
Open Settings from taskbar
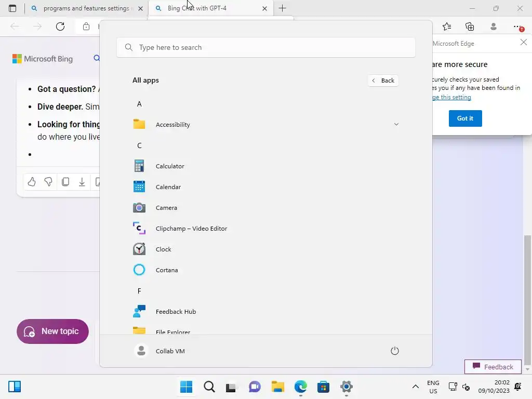(346, 387)
